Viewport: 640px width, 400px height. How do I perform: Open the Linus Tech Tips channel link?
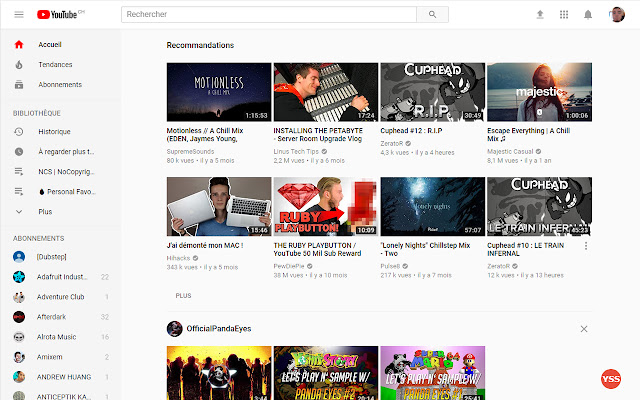point(296,151)
